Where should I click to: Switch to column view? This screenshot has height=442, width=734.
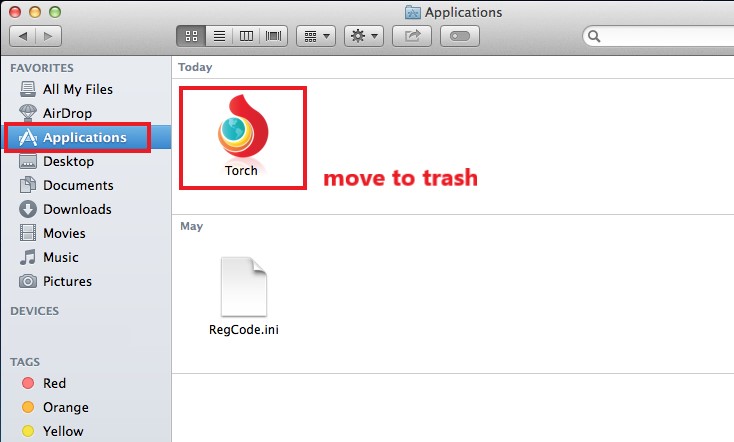pos(246,36)
